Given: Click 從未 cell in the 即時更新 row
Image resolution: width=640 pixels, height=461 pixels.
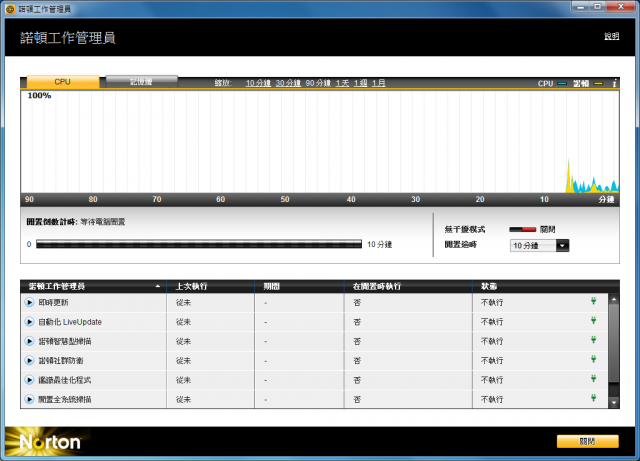Looking at the screenshot, I should [183, 303].
